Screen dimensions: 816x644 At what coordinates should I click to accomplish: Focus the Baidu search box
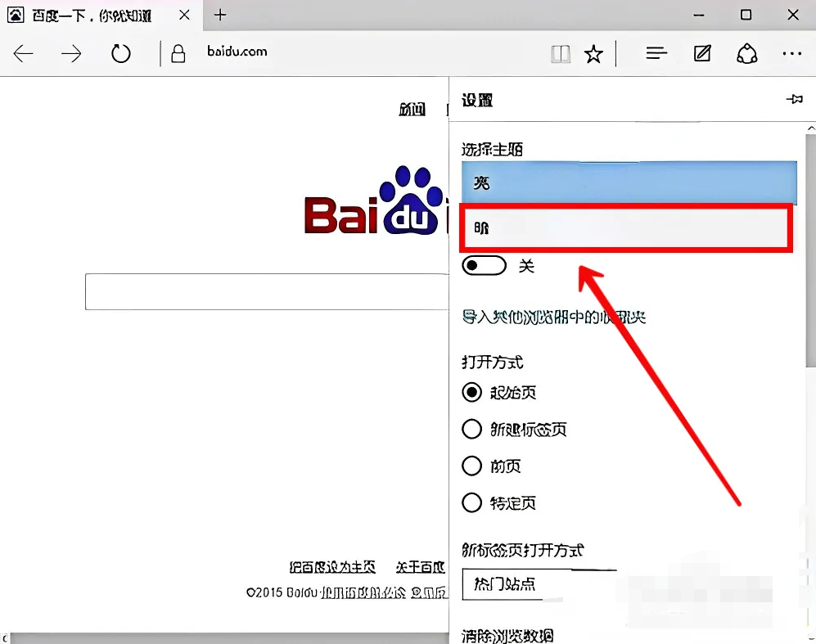(267, 291)
